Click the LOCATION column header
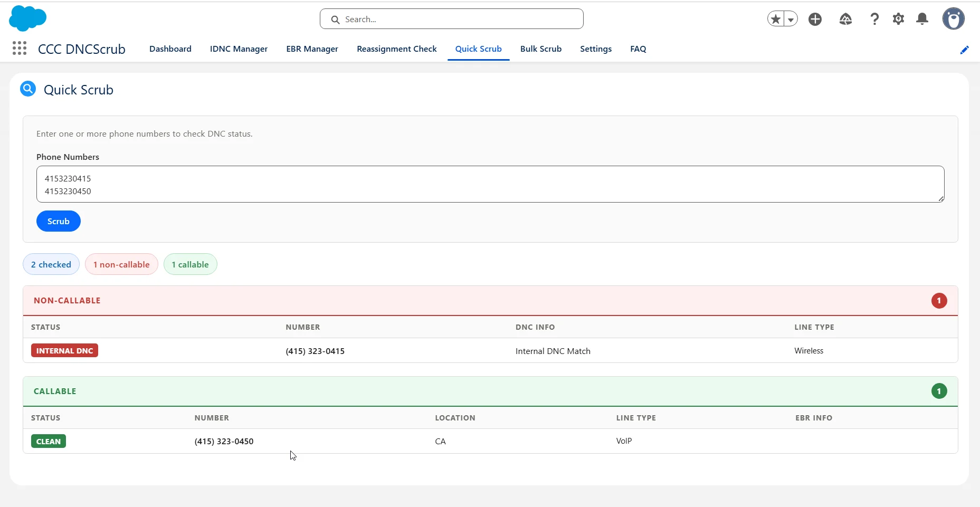This screenshot has height=507, width=980. point(455,418)
